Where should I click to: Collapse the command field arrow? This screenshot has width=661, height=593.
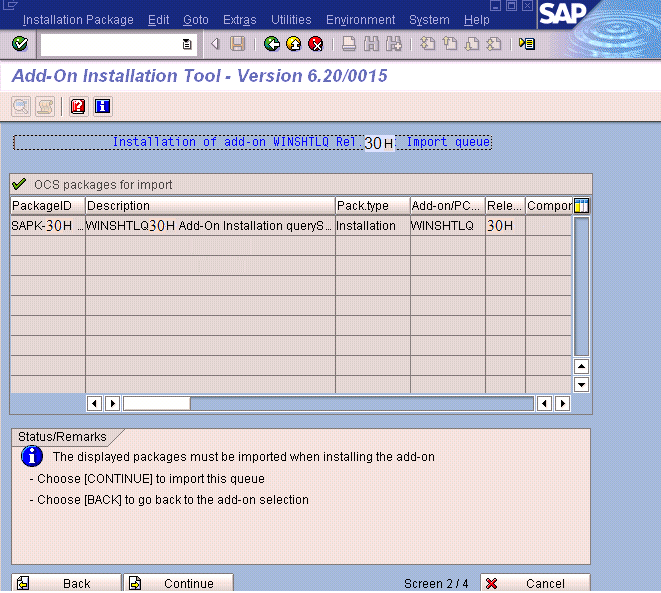[215, 44]
